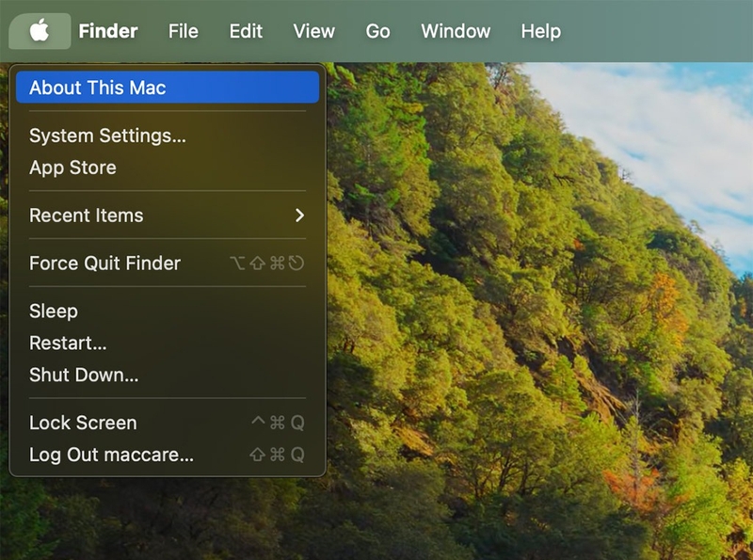Image resolution: width=753 pixels, height=560 pixels.
Task: Put the Mac to Sleep
Action: pyautogui.click(x=168, y=312)
